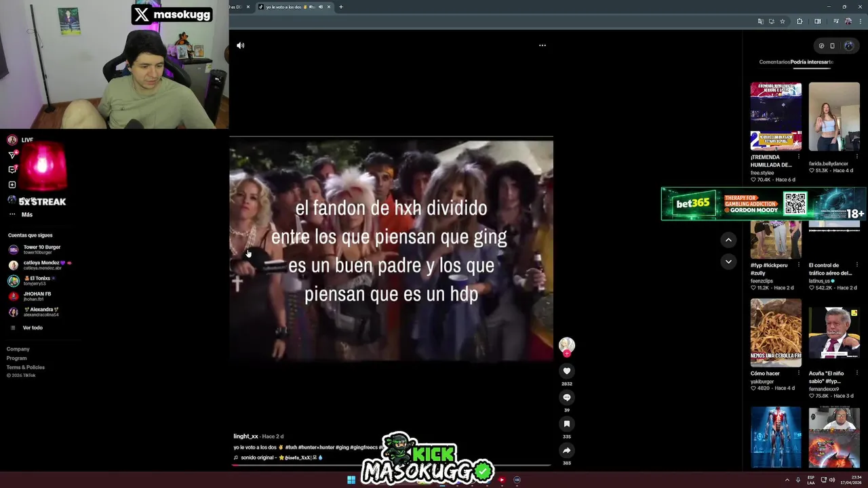868x488 pixels.
Task: Select the TikTok browser tab
Action: 294,7
